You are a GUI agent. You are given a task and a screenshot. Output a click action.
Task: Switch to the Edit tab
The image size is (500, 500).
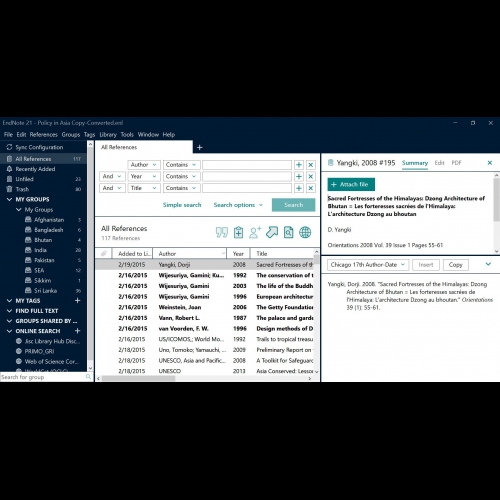click(x=439, y=163)
